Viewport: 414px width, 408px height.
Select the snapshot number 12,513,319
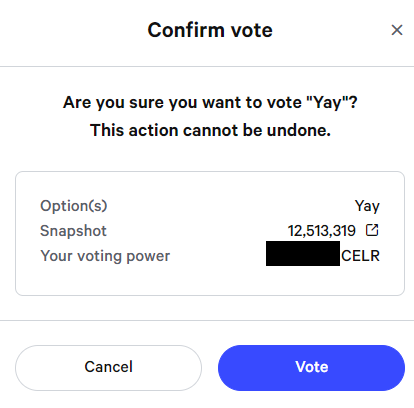click(322, 231)
